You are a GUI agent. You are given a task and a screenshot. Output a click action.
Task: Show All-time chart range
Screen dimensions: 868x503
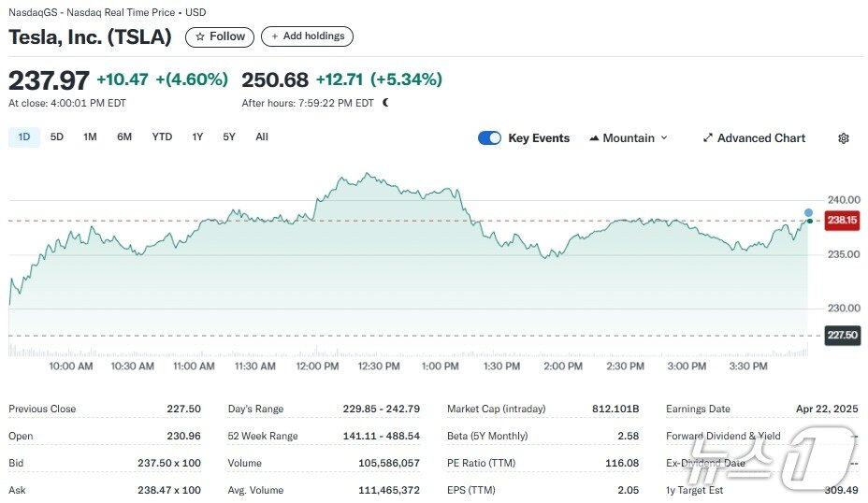(x=262, y=137)
